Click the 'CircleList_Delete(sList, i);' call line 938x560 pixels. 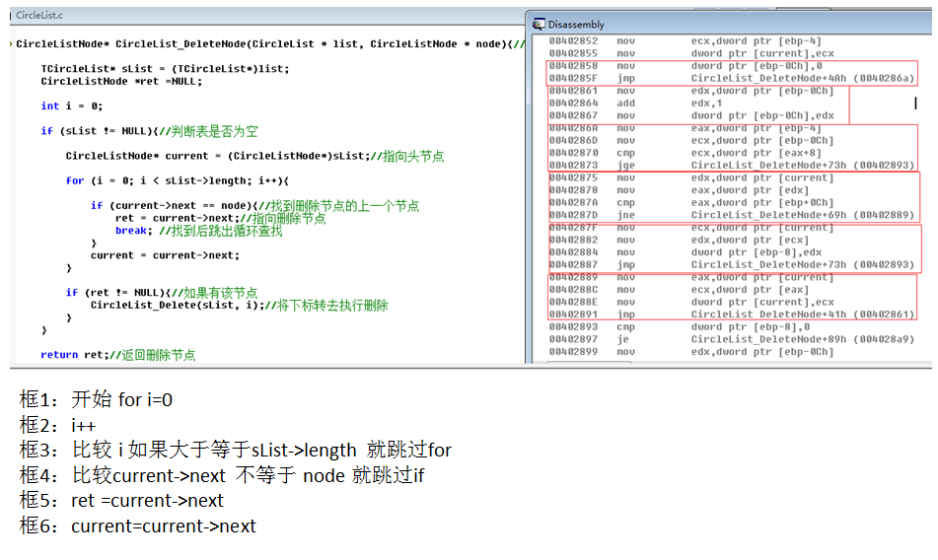click(240, 305)
